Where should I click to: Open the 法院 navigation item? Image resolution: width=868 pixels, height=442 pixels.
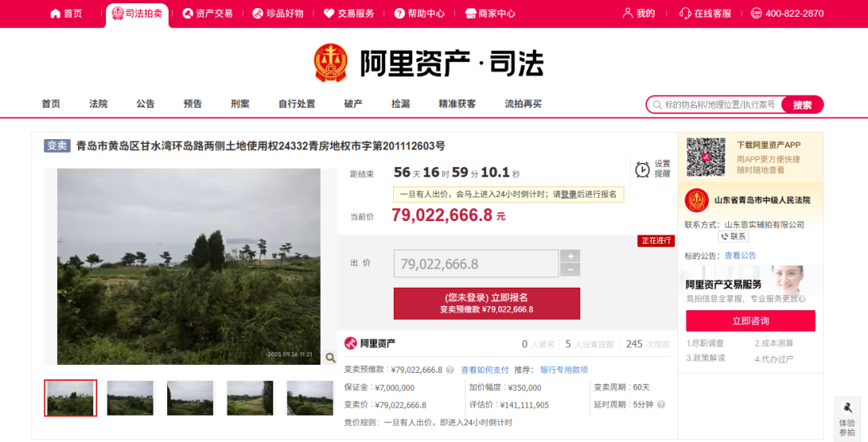click(99, 104)
